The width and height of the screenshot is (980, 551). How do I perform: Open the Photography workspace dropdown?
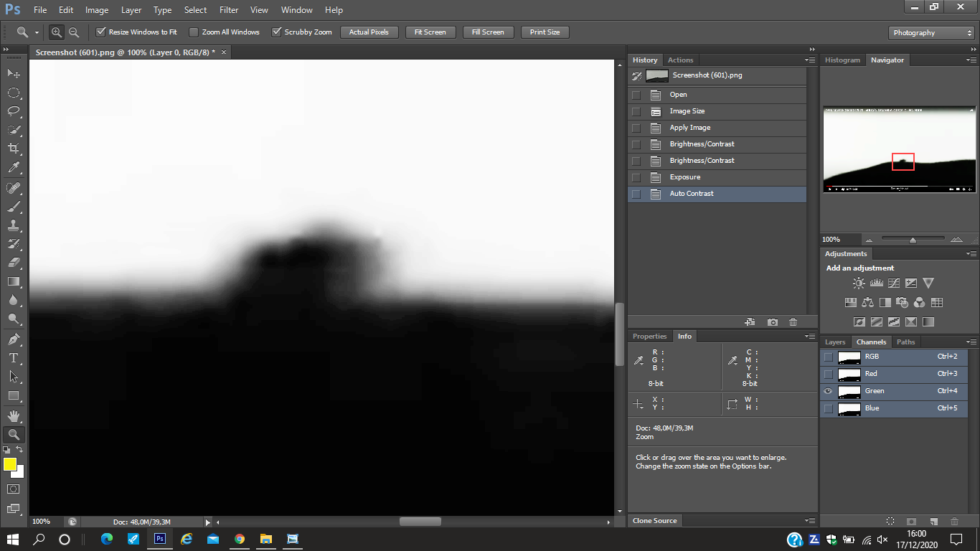point(931,33)
